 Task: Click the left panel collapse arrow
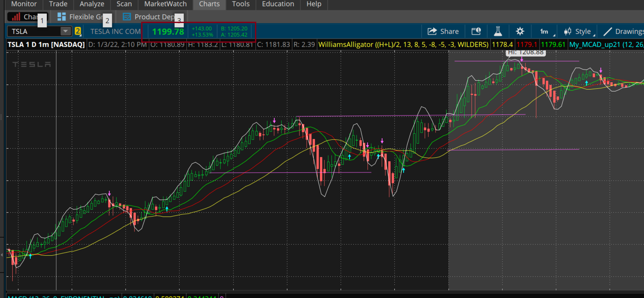[x=2, y=255]
